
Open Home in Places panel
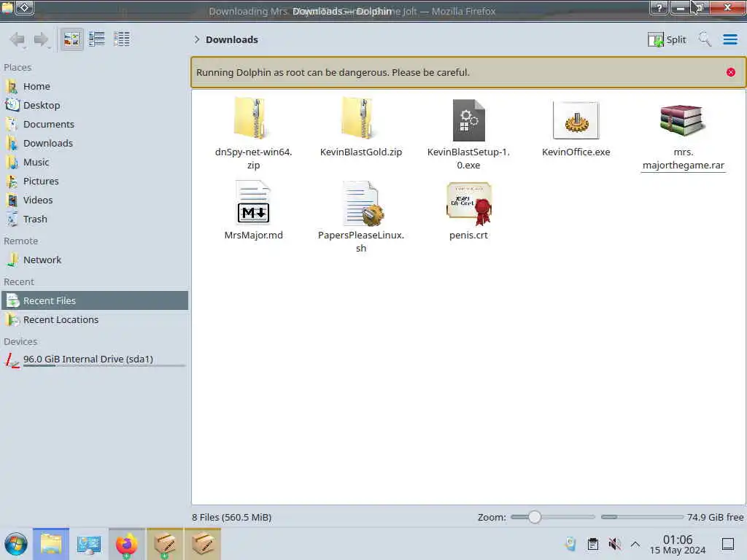(94, 86)
